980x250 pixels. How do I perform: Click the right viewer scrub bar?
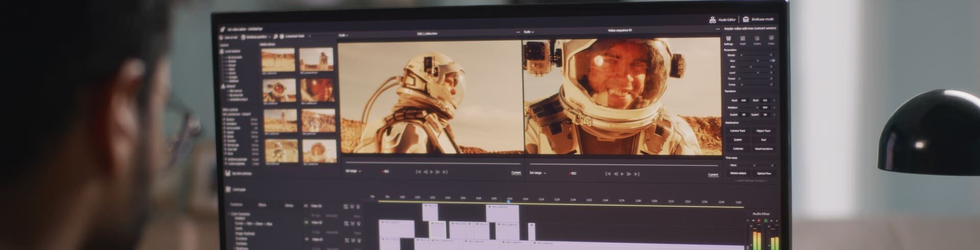pos(624,165)
